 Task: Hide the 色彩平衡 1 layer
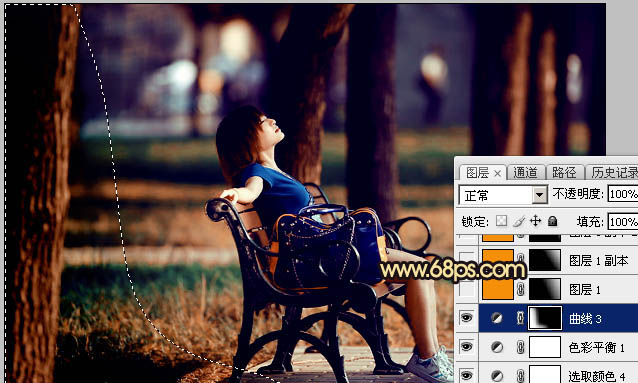(x=466, y=346)
